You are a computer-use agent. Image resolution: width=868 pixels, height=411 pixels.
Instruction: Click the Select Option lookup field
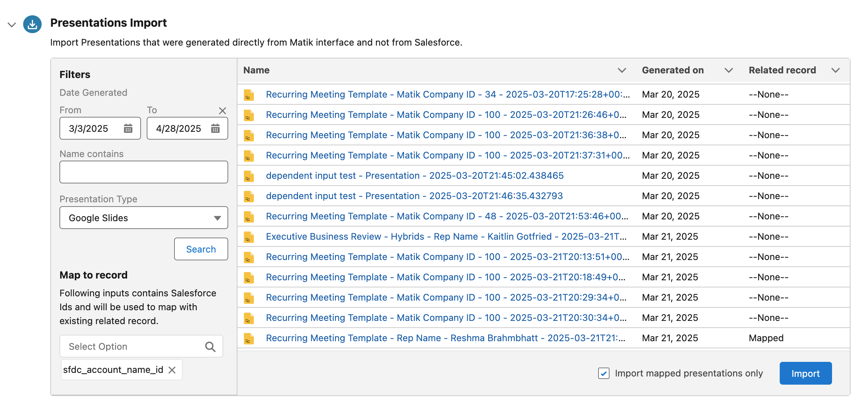(141, 346)
